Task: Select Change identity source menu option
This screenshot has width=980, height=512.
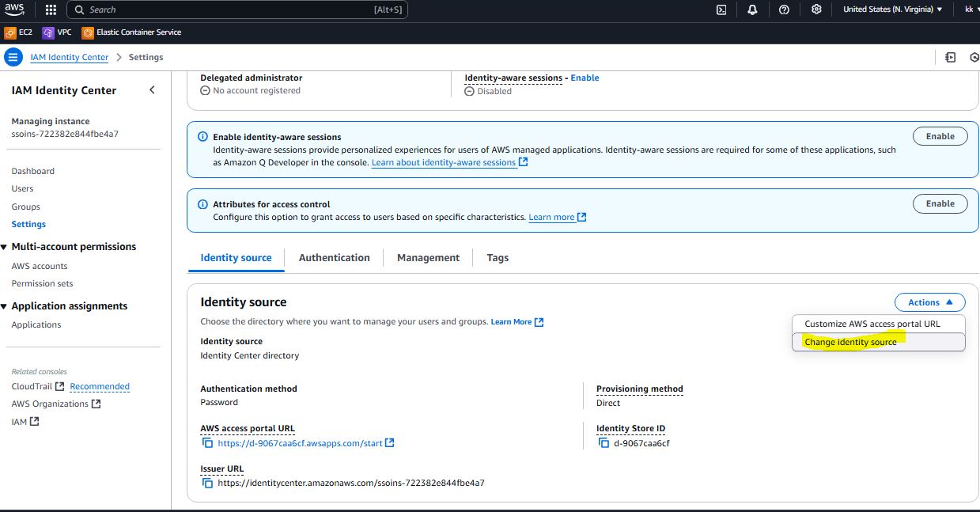Action: tap(850, 342)
